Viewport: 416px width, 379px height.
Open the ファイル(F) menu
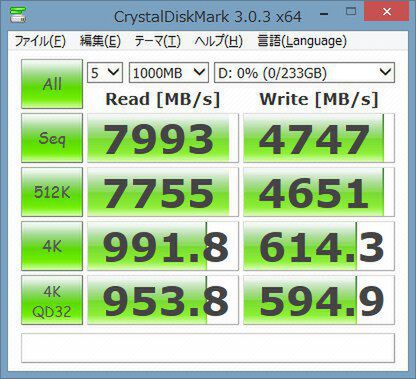40,41
